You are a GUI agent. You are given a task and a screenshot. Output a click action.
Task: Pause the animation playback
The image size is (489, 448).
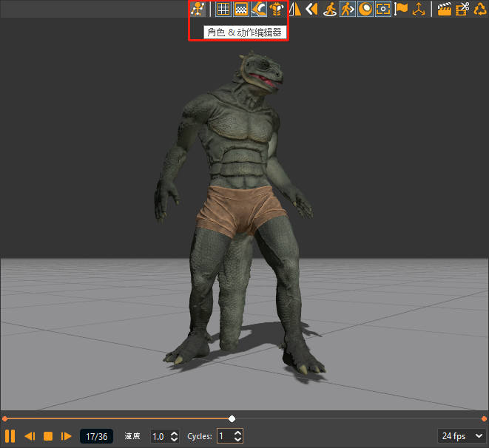pyautogui.click(x=10, y=436)
